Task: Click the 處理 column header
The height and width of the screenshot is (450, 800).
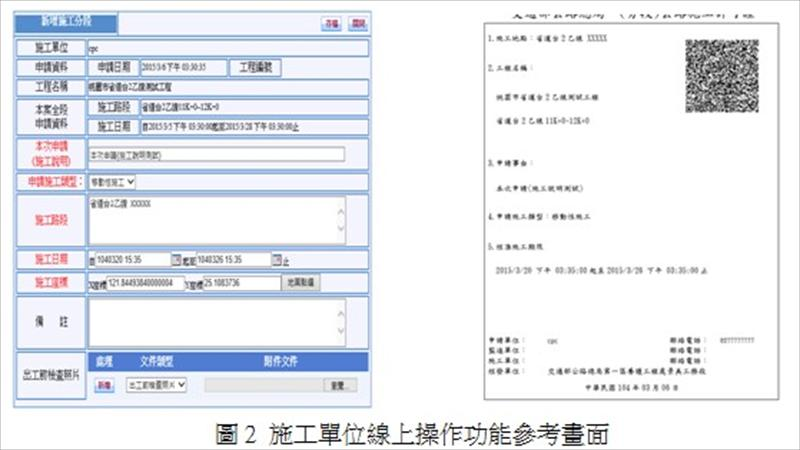Action: [x=104, y=362]
